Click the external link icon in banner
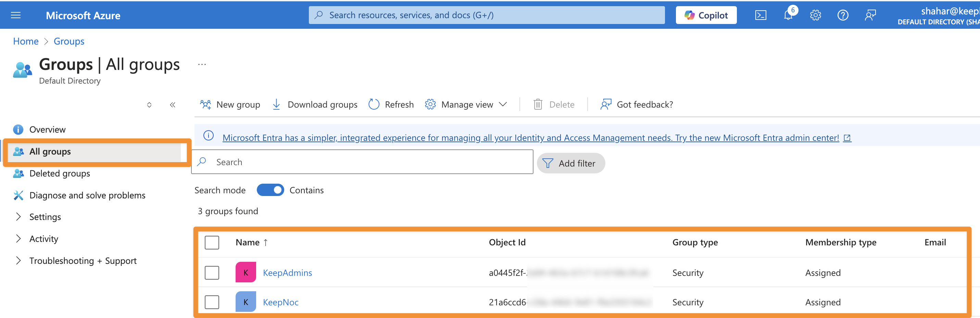Viewport: 980px width, 318px height. click(847, 138)
